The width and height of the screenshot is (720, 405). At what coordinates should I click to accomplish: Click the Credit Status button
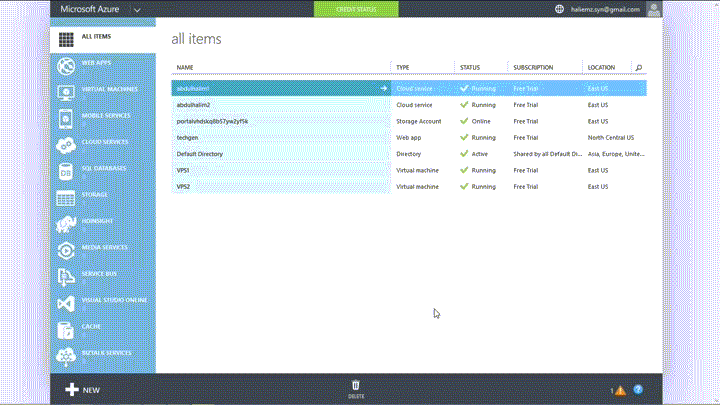click(356, 9)
